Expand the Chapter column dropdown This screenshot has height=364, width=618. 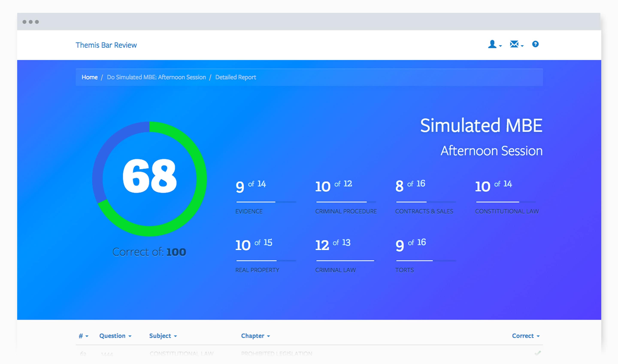pos(255,336)
